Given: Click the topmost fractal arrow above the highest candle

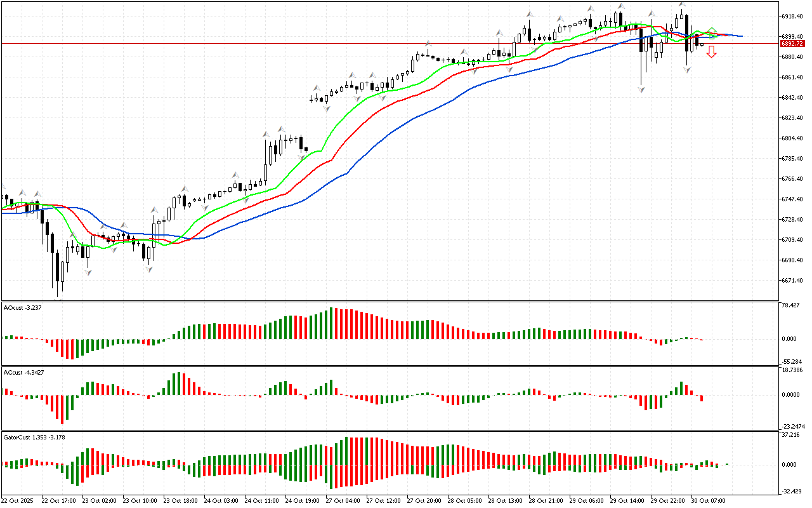Looking at the screenshot, I should coord(682,4).
